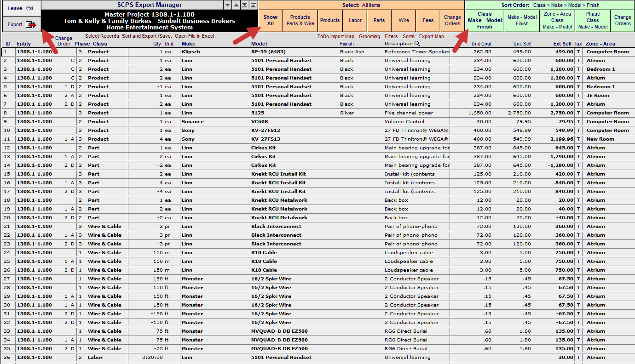This screenshot has height=364, width=635.
Task: Click the Class column header
Action: 100,44
